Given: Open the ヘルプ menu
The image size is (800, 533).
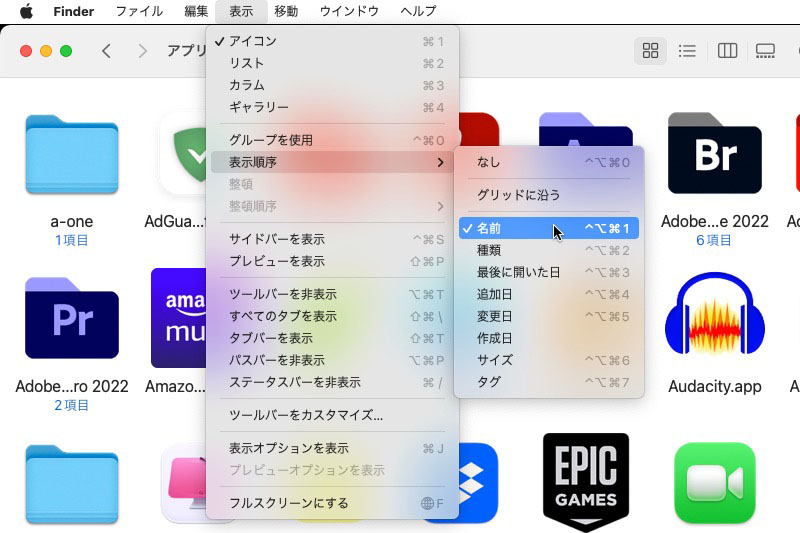Looking at the screenshot, I should pyautogui.click(x=418, y=11).
